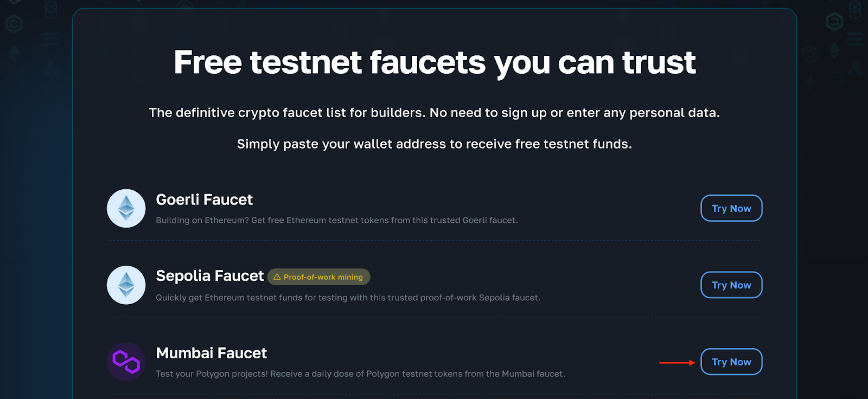This screenshot has width=868, height=399.
Task: Click the hexagon badge icon in upper-right corner
Action: [x=834, y=21]
